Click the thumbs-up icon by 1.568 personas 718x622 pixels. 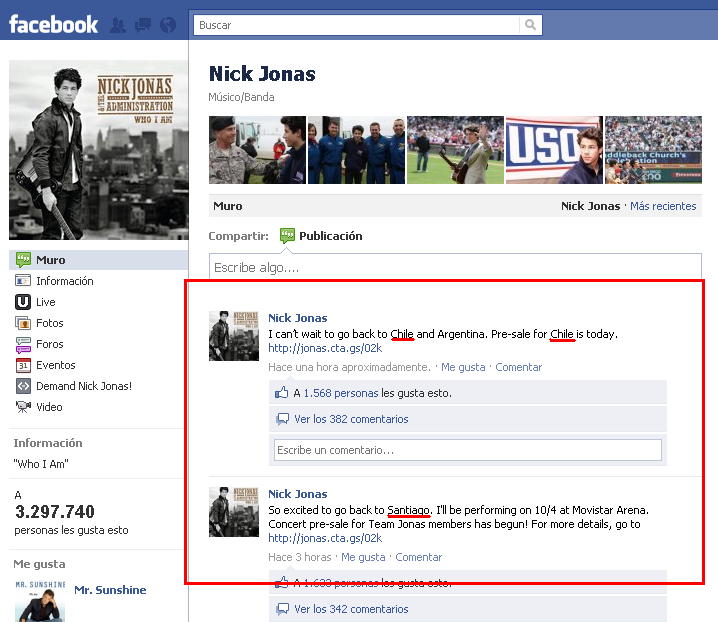pyautogui.click(x=282, y=393)
